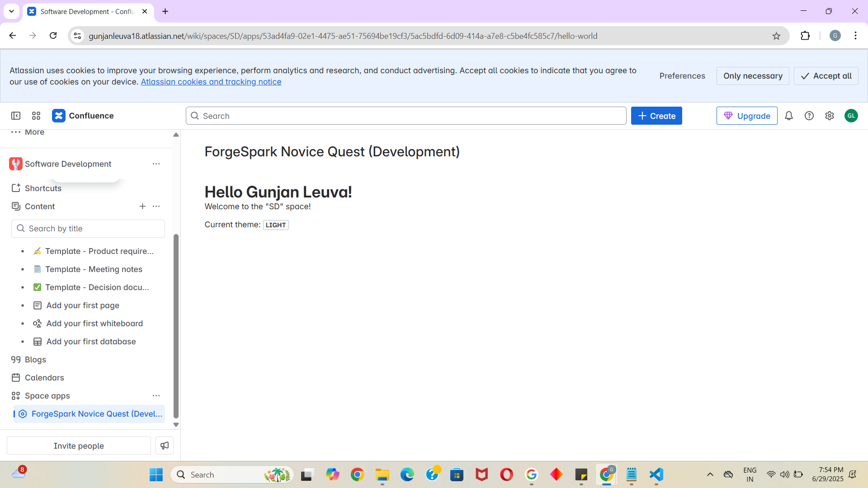Open Confluence settings gear icon
The image size is (868, 488).
(x=830, y=116)
